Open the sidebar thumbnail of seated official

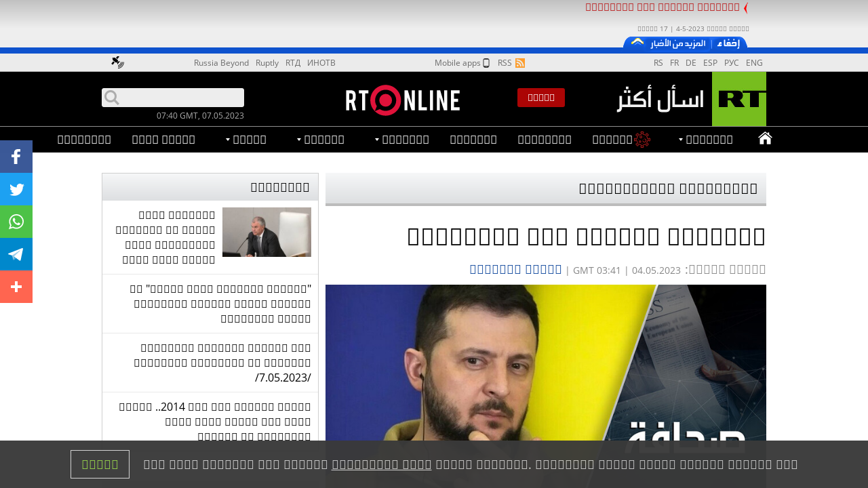pyautogui.click(x=267, y=232)
